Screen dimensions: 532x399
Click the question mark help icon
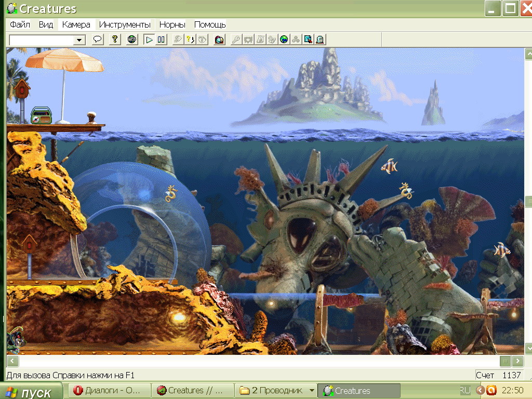pyautogui.click(x=115, y=39)
